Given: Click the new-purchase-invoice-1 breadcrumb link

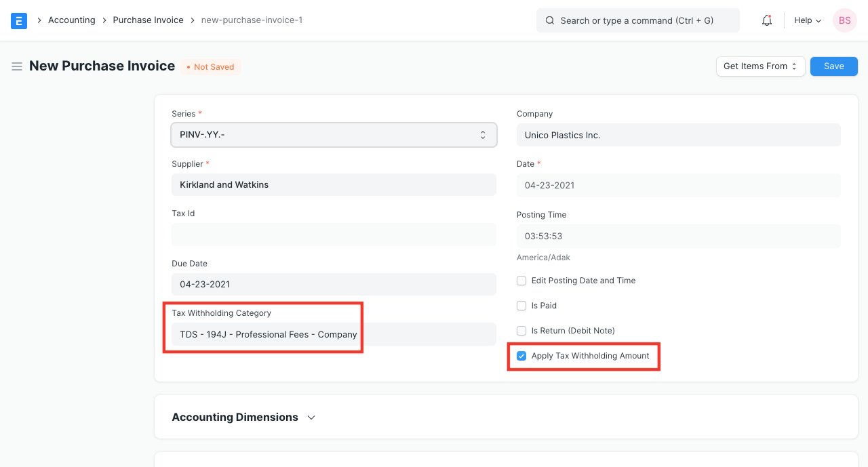Looking at the screenshot, I should [252, 20].
